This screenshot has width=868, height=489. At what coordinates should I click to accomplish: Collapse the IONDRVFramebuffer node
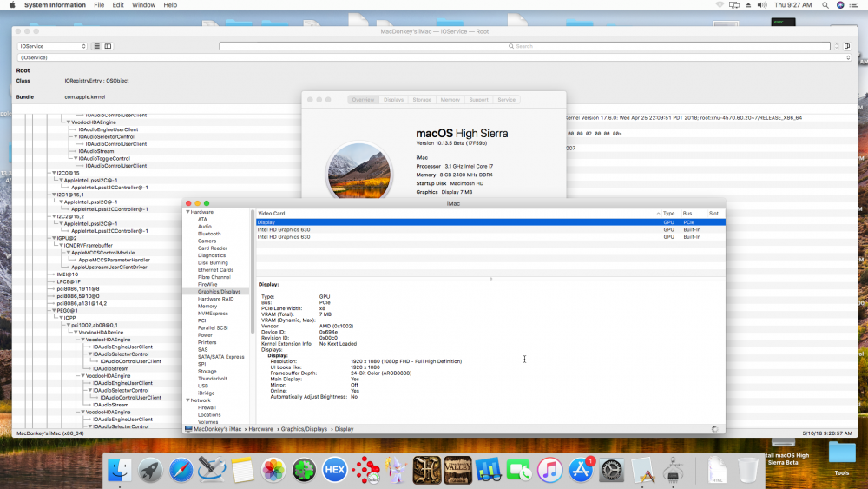(x=62, y=245)
